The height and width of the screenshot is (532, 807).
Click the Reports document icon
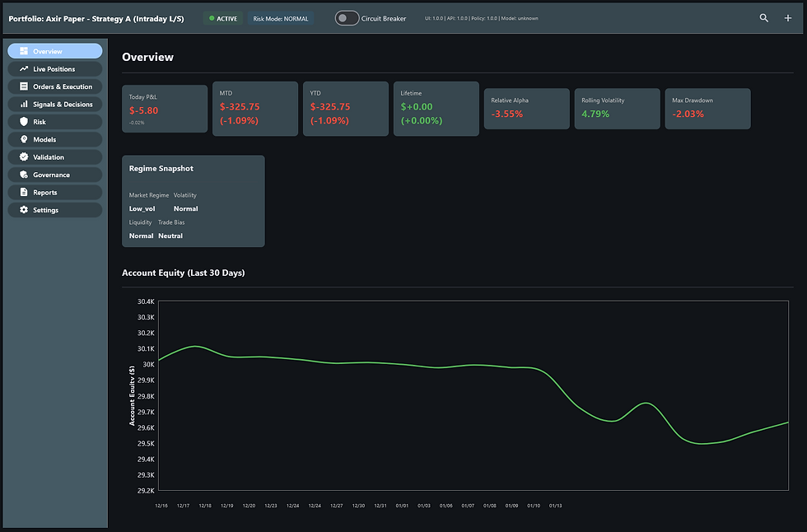point(24,192)
